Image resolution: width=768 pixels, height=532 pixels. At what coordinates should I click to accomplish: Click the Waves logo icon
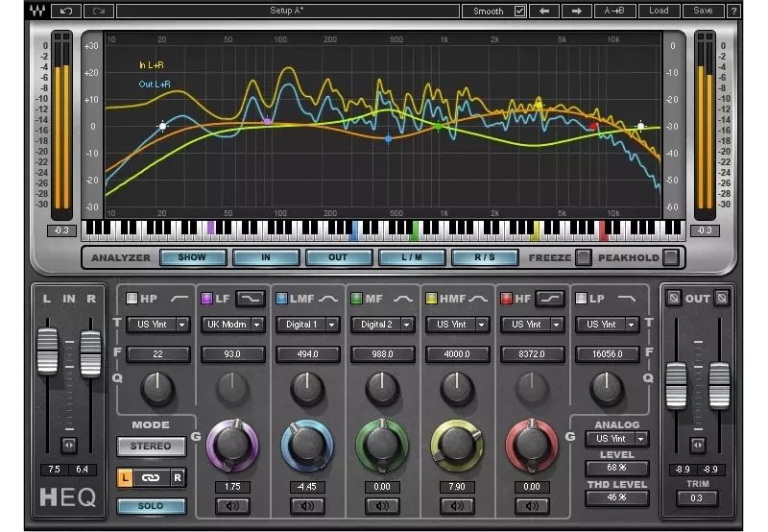pos(37,11)
